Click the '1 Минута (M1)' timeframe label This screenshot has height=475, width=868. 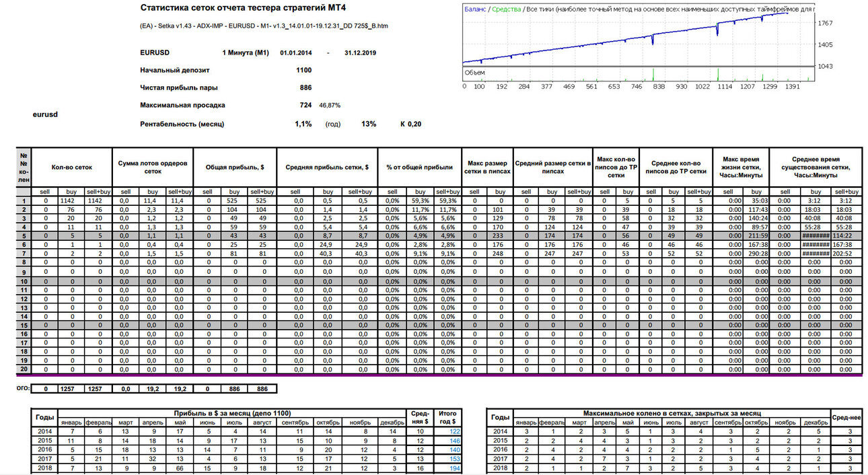pos(246,52)
